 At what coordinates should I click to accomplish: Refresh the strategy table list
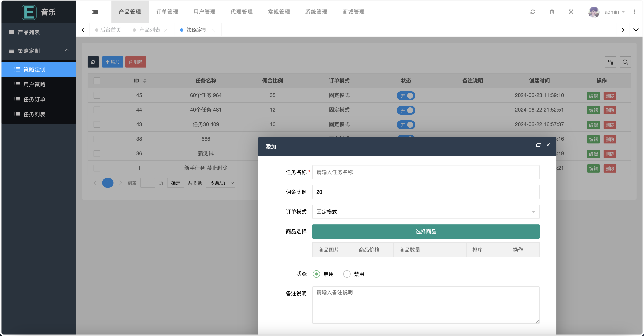pyautogui.click(x=93, y=62)
